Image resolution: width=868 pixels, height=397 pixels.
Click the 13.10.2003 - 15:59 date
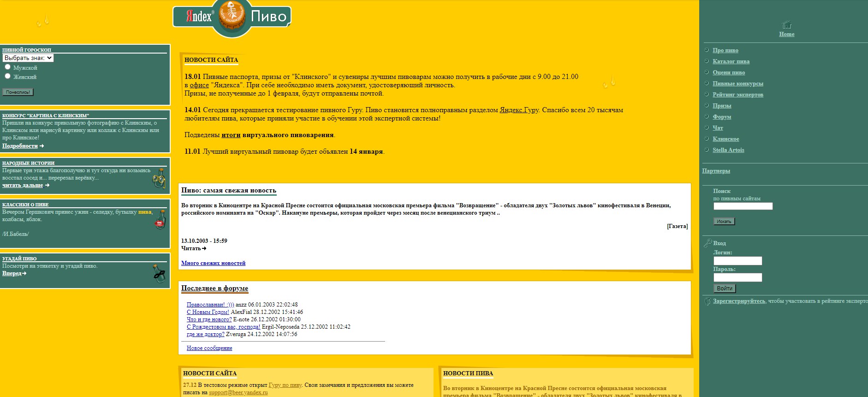[204, 241]
